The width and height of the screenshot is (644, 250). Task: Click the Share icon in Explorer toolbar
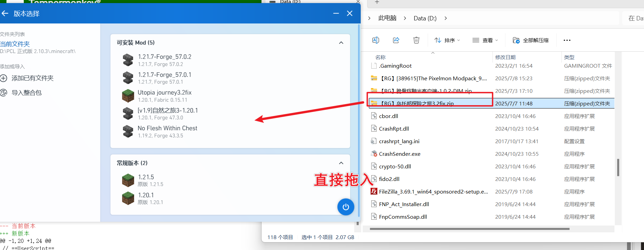point(396,40)
